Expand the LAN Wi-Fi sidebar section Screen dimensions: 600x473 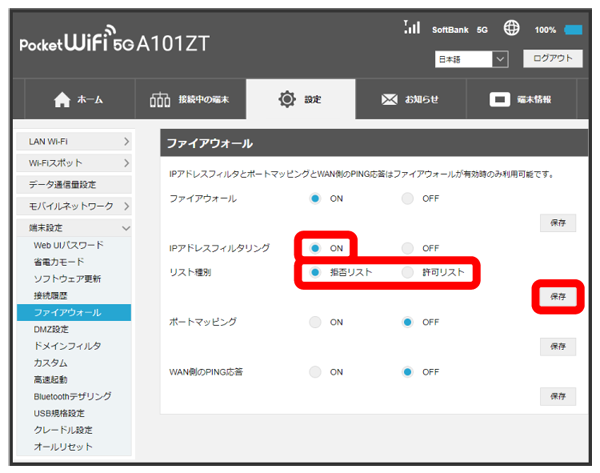pos(74,143)
